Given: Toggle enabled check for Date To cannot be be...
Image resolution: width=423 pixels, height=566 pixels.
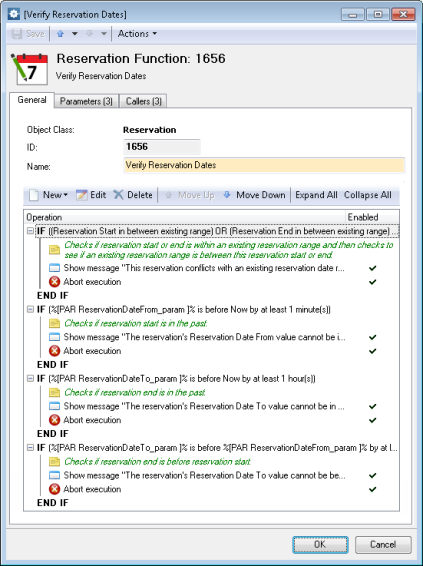Looking at the screenshot, I should tap(372, 475).
